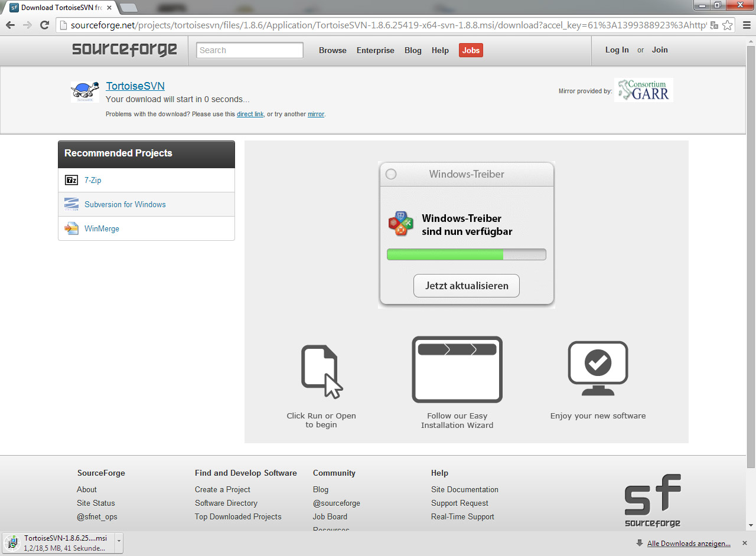Image resolution: width=756 pixels, height=556 pixels.
Task: Open Subversion for Windows project
Action: 125,204
